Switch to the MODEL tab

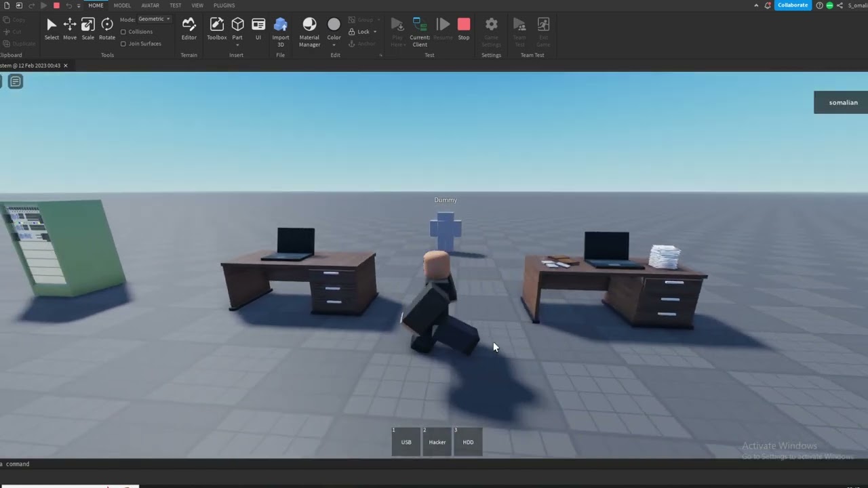122,5
